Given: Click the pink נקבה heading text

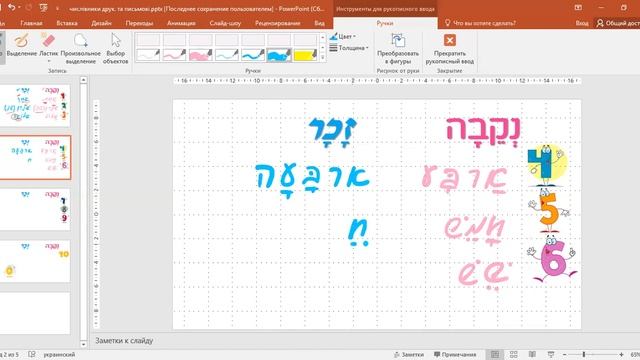Looking at the screenshot, I should (x=483, y=131).
